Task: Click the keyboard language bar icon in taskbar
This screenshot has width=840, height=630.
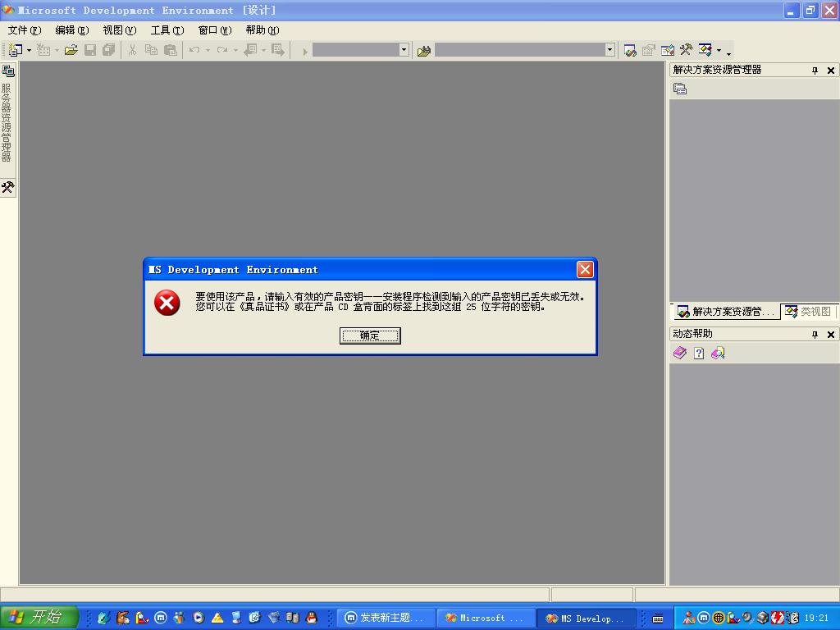Action: (x=658, y=619)
